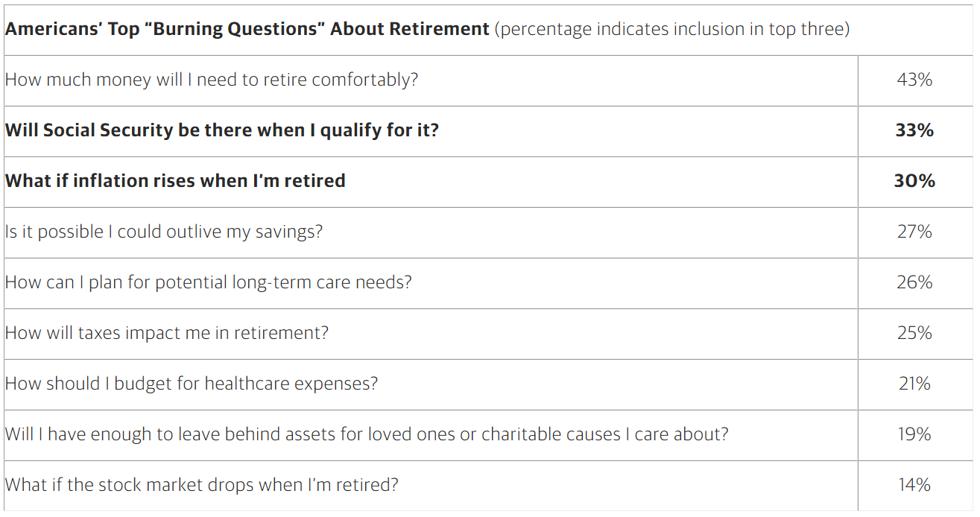Select the healthcare expenses budget question
Screen dimensions: 980x517
point(192,384)
